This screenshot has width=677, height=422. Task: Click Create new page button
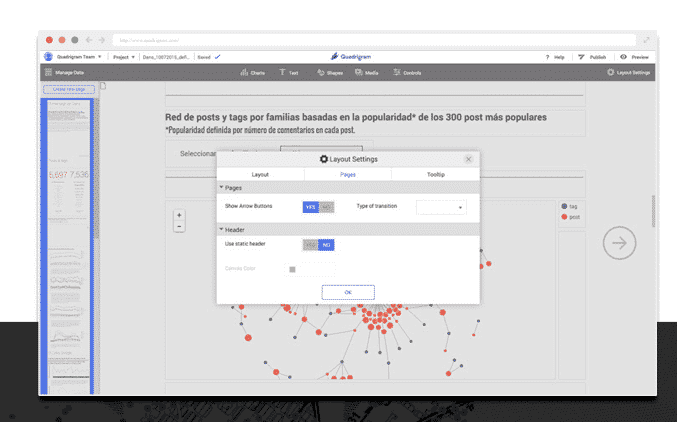67,90
